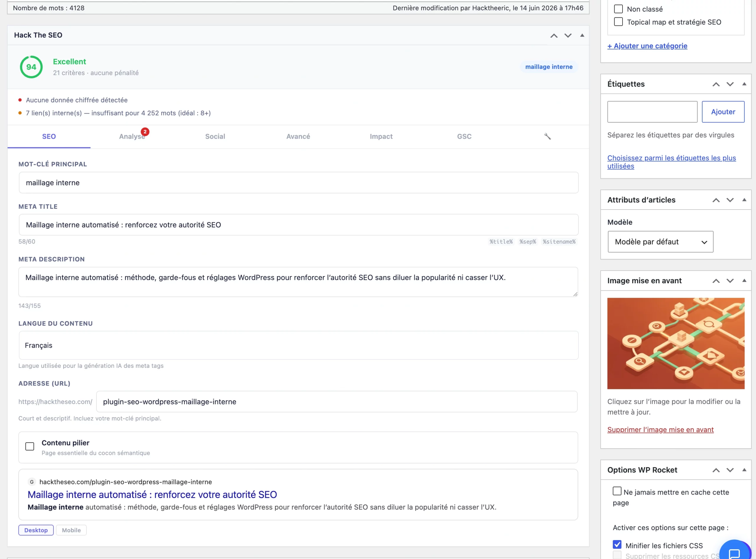Collapse the Étiquettes panel
The width and height of the screenshot is (756, 559).
click(x=744, y=84)
